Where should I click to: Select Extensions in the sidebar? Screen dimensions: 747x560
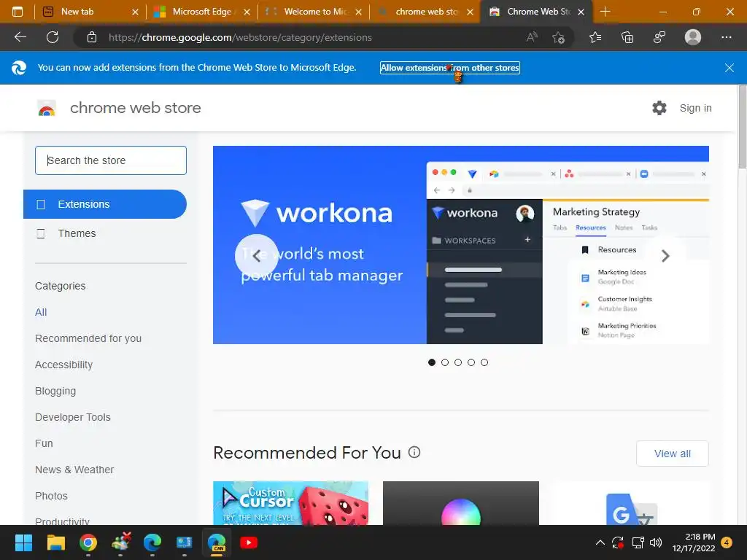coord(105,204)
